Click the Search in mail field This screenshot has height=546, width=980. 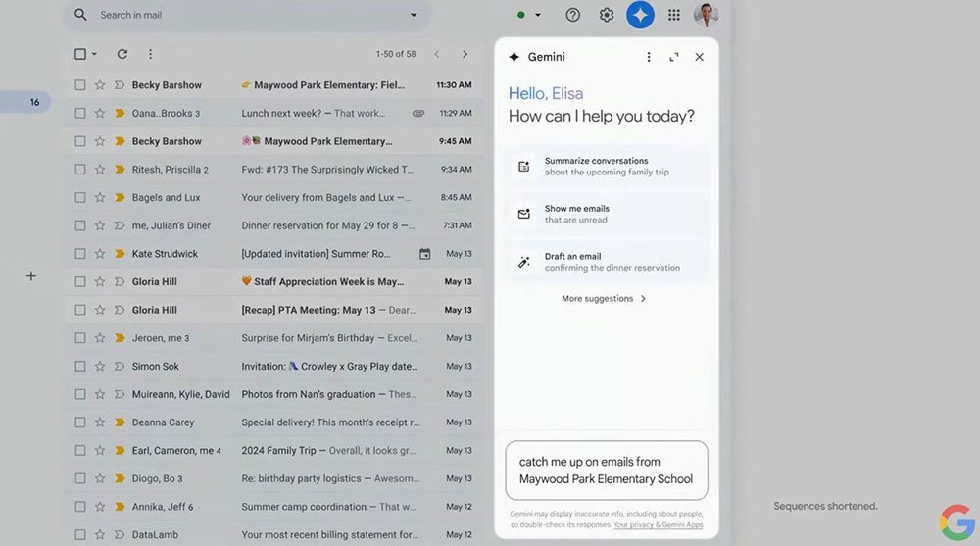(247, 15)
